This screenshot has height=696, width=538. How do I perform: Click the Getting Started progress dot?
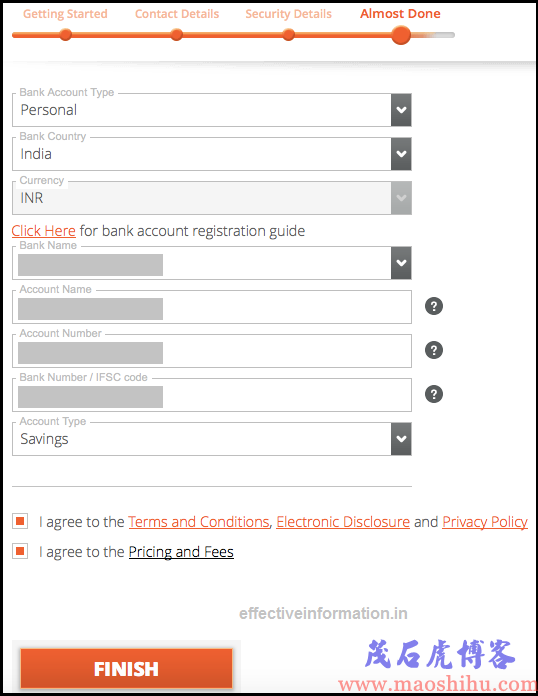[x=66, y=35]
